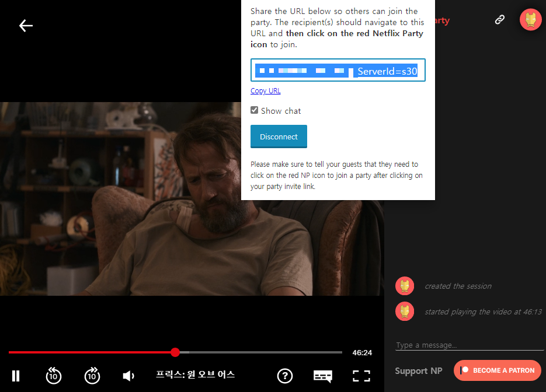This screenshot has height=392, width=546.
Task: Rewind 10 seconds
Action: pyautogui.click(x=53, y=376)
